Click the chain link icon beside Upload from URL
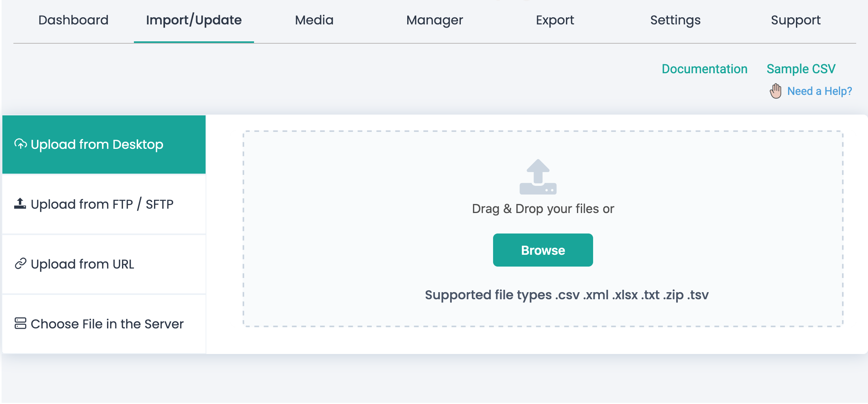 point(20,263)
